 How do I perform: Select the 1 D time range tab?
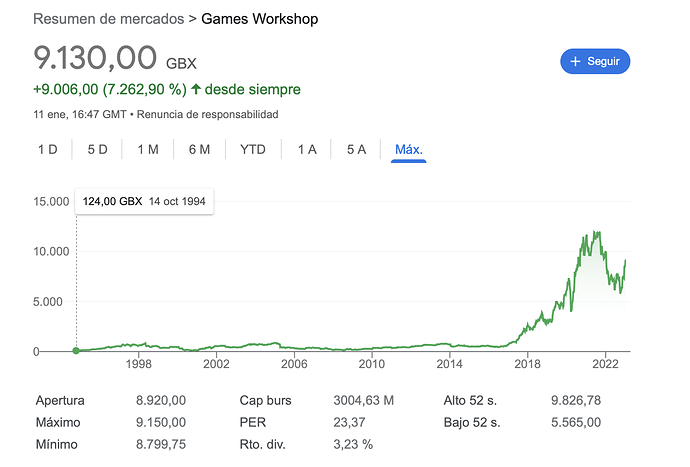48,150
